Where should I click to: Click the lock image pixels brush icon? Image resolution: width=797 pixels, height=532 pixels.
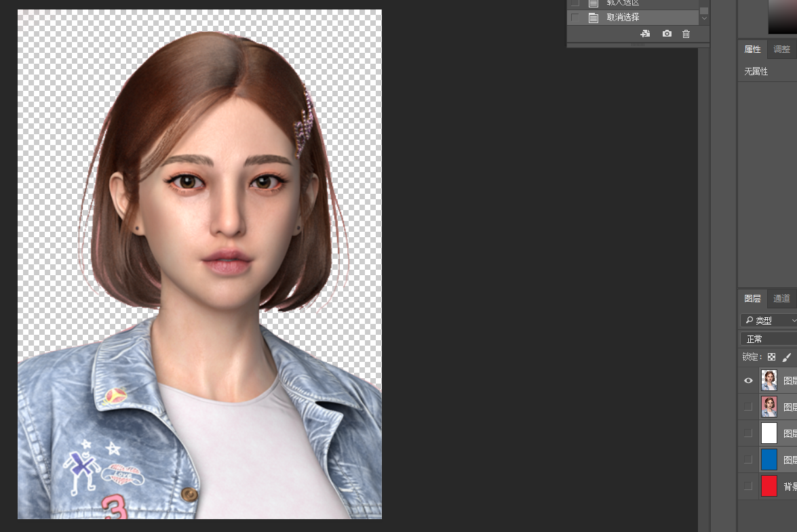787,357
